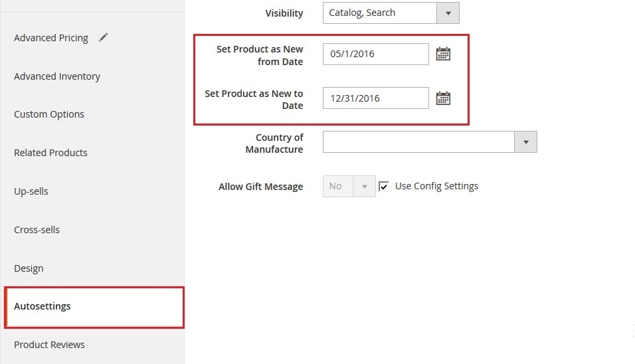Open the Visibility dropdown
This screenshot has height=364, width=635.
pyautogui.click(x=391, y=13)
